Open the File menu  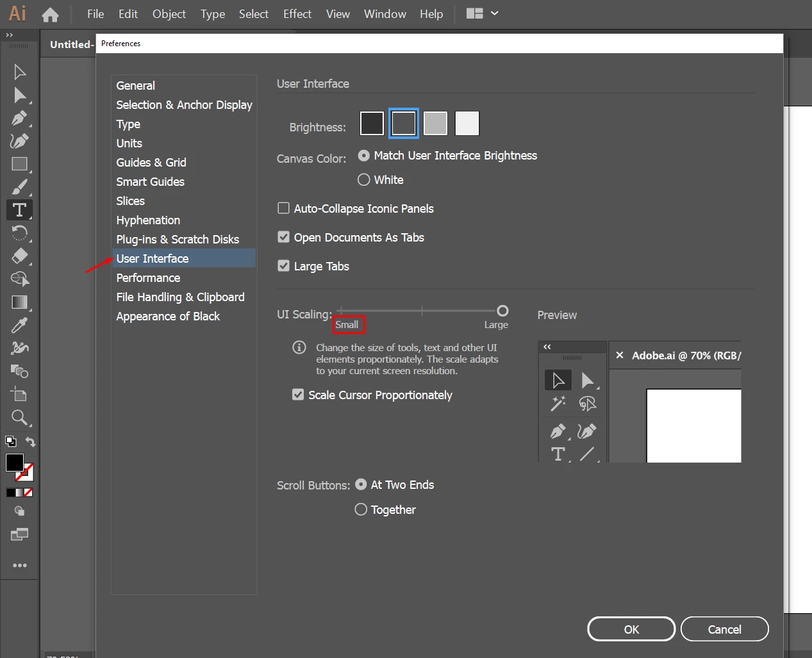[x=95, y=13]
